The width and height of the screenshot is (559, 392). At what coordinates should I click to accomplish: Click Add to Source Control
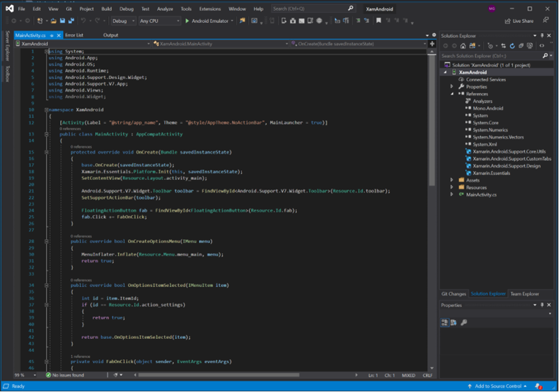(497, 386)
